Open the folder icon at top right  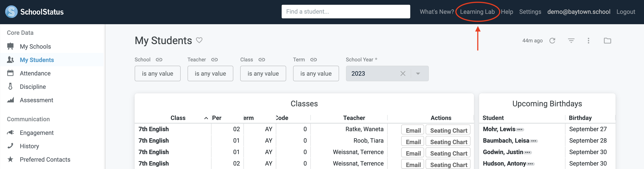pyautogui.click(x=607, y=41)
